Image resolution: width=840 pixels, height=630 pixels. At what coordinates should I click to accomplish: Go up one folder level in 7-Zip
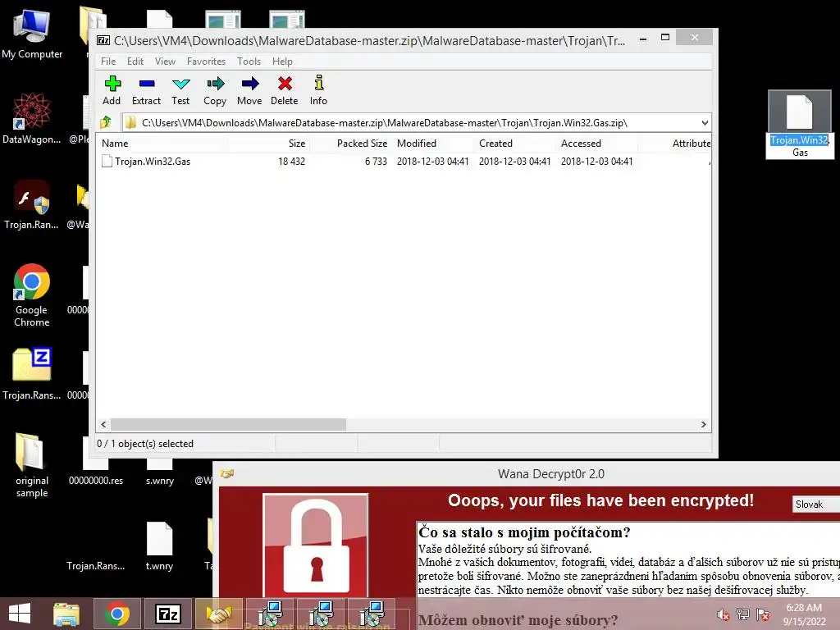106,123
